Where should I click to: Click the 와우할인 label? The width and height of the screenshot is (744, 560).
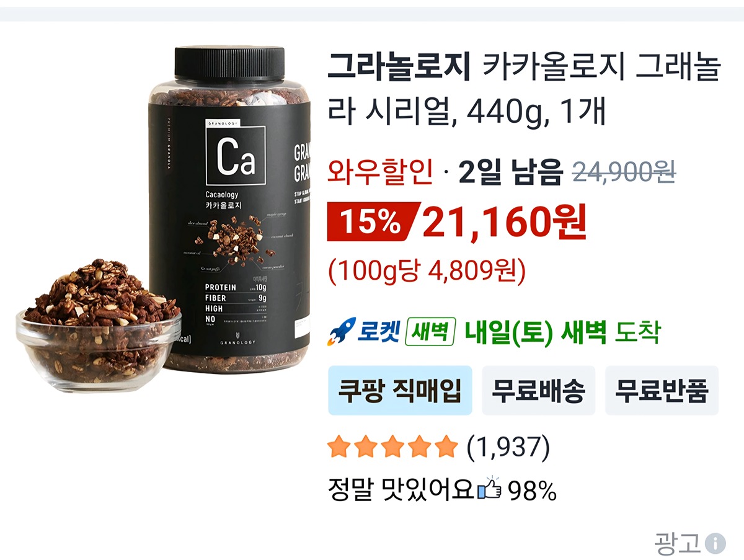(x=380, y=172)
